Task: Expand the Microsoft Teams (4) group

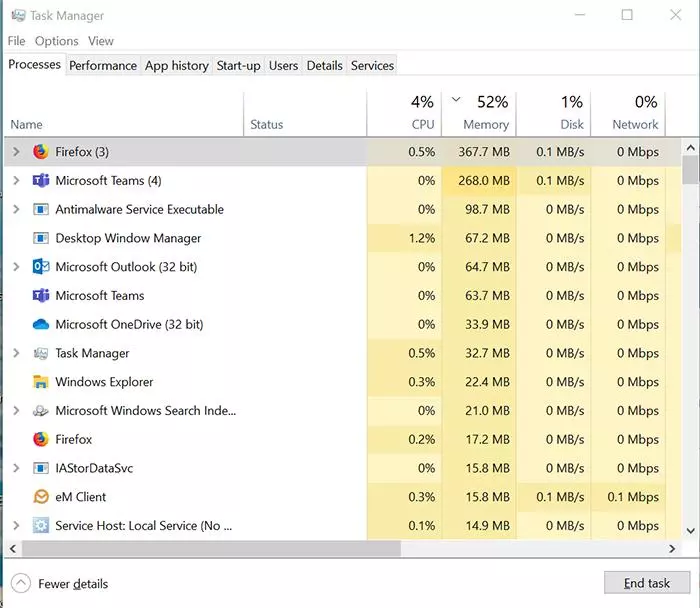Action: [16, 181]
